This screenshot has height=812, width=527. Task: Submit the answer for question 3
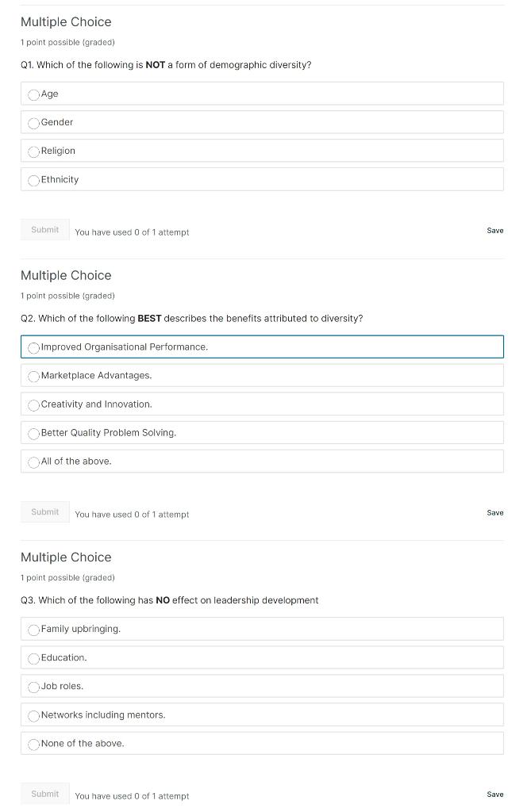coord(44,793)
